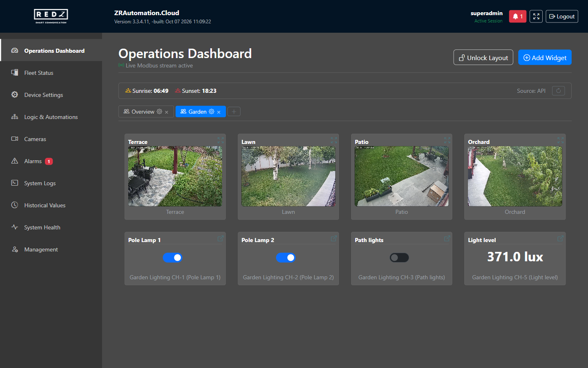
Task: Open the Patio camera feed thumbnail
Action: point(402,176)
